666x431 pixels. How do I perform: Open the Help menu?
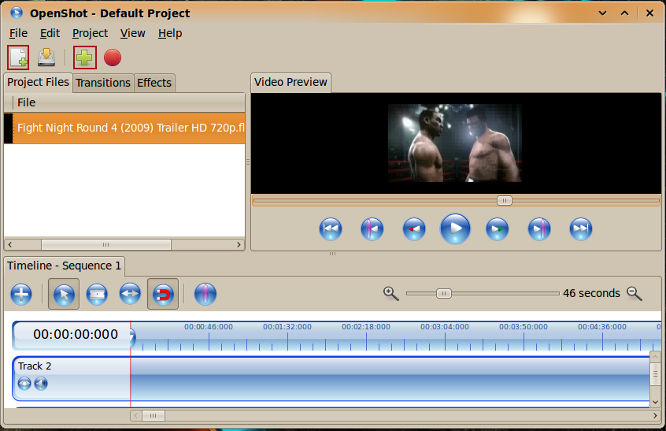[x=170, y=33]
